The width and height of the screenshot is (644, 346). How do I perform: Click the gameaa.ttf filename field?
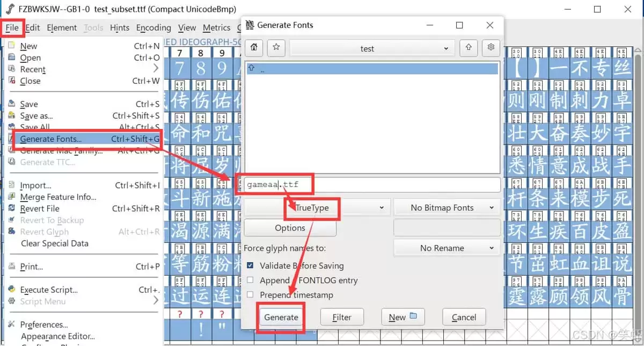click(372, 185)
